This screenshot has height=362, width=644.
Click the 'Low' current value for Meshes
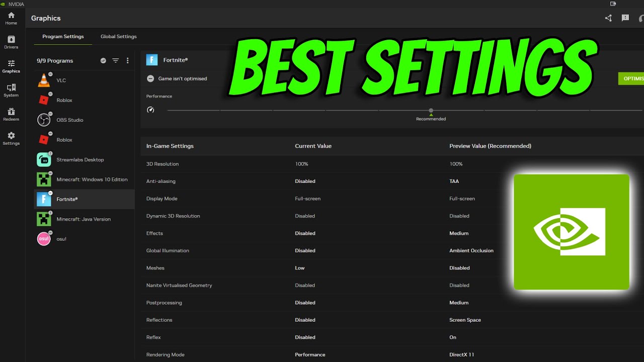pyautogui.click(x=300, y=268)
